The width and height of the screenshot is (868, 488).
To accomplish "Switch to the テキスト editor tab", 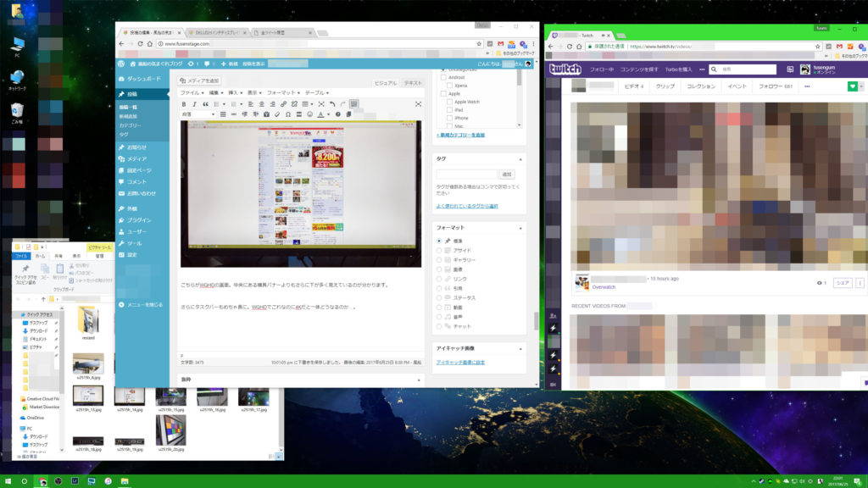I will (x=413, y=83).
